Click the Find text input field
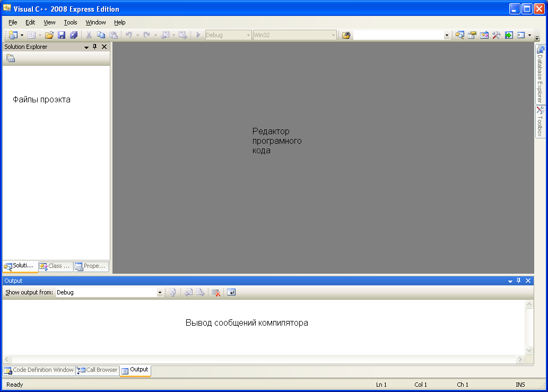This screenshot has height=392, width=548. [398, 36]
